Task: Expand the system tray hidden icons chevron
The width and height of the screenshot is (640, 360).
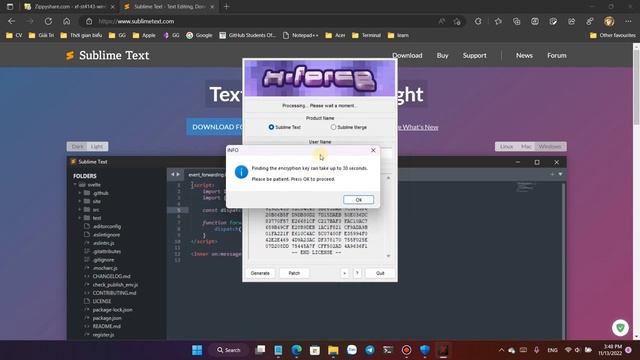Action: click(x=501, y=350)
